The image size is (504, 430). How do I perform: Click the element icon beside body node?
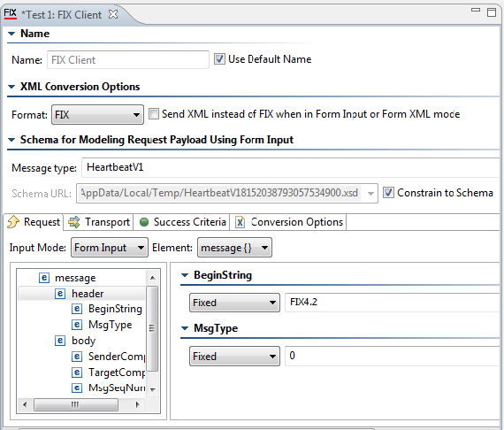(60, 341)
